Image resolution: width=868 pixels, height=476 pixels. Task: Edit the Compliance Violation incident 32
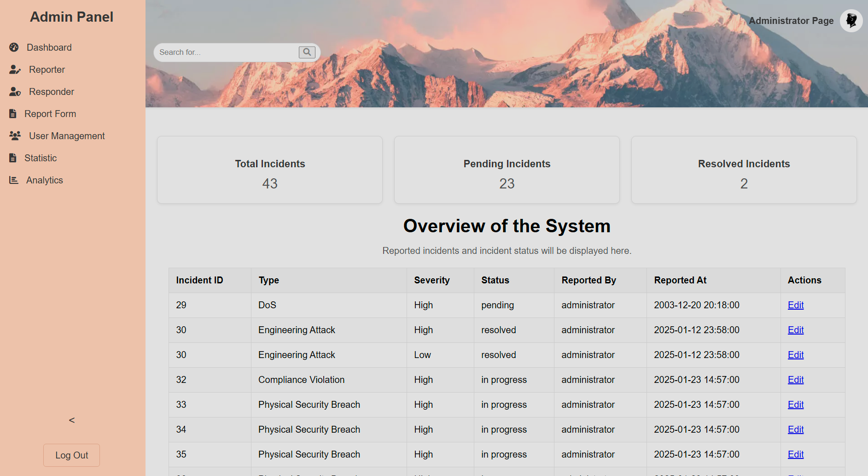pyautogui.click(x=796, y=380)
